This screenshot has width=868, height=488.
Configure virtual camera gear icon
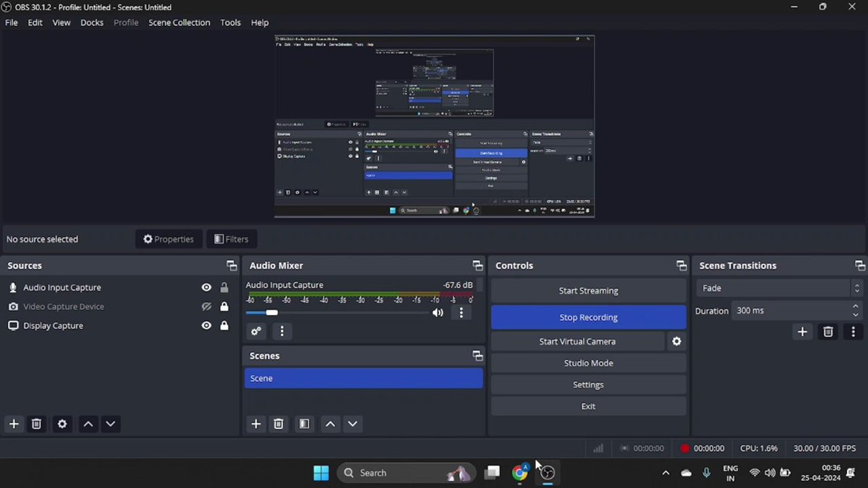coord(677,341)
